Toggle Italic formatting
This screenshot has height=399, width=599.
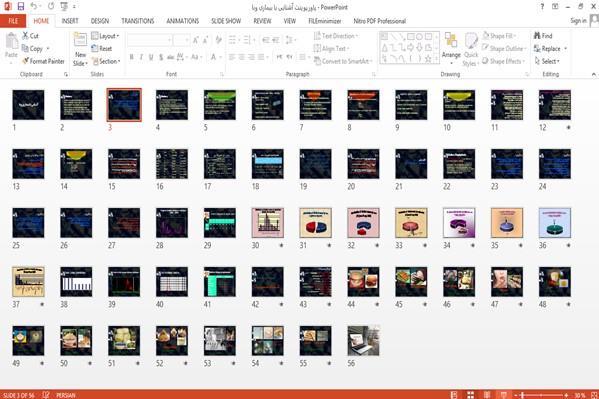[141, 57]
